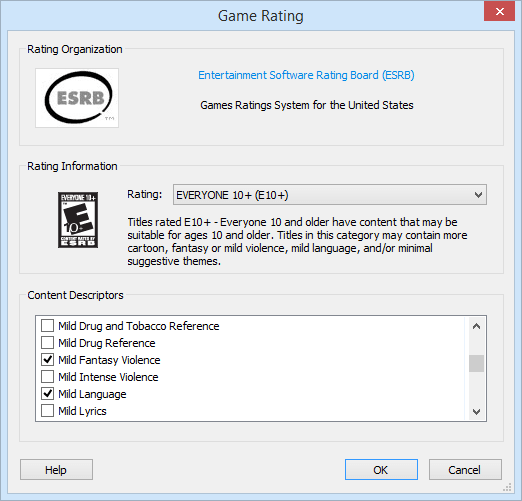
Task: Click the Everyone 10+ rating badge image
Action: coord(78,220)
